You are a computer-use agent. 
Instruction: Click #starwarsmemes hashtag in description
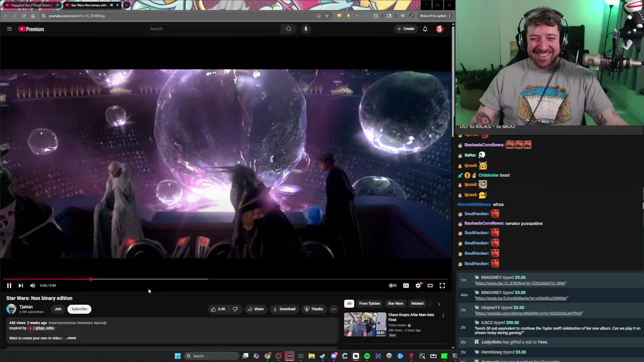point(62,323)
